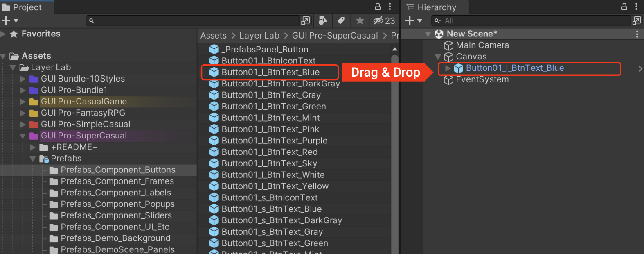Image resolution: width=644 pixels, height=254 pixels.
Task: Collapse the GUI Pro-SuperCasual folder
Action: tap(23, 136)
